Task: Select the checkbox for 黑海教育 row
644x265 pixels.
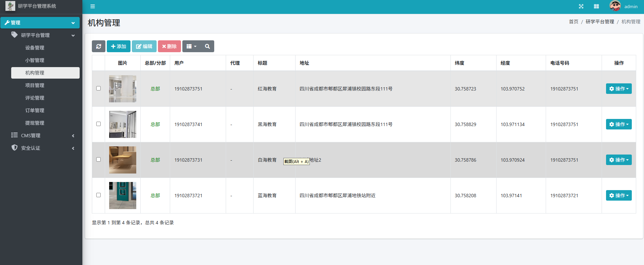Action: [98, 124]
